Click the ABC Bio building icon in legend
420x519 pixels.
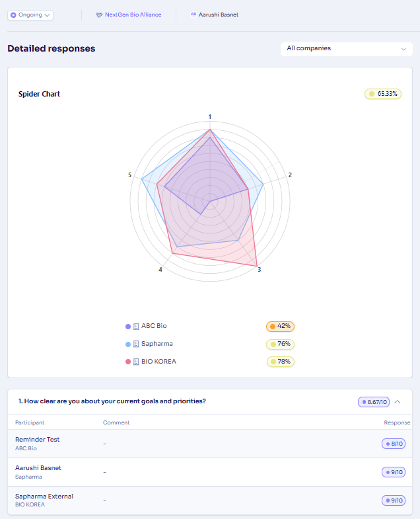(136, 327)
